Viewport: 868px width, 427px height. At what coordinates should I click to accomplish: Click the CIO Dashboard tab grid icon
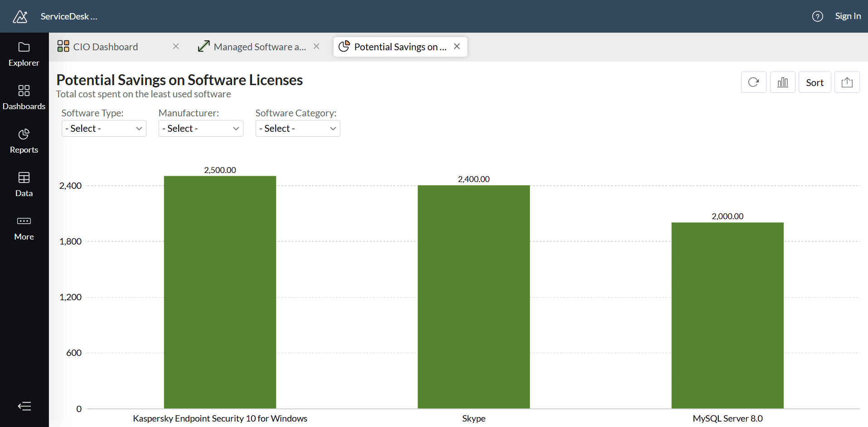(63, 46)
